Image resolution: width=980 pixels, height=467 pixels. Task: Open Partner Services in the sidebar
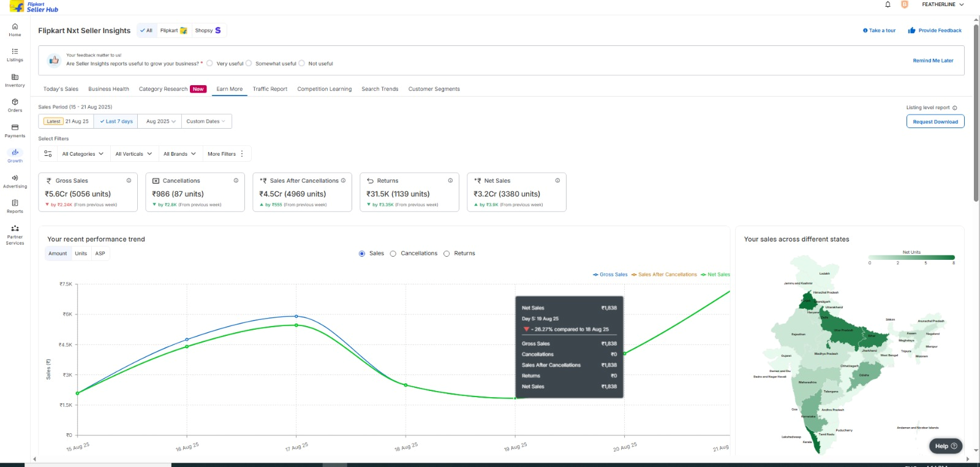(15, 235)
